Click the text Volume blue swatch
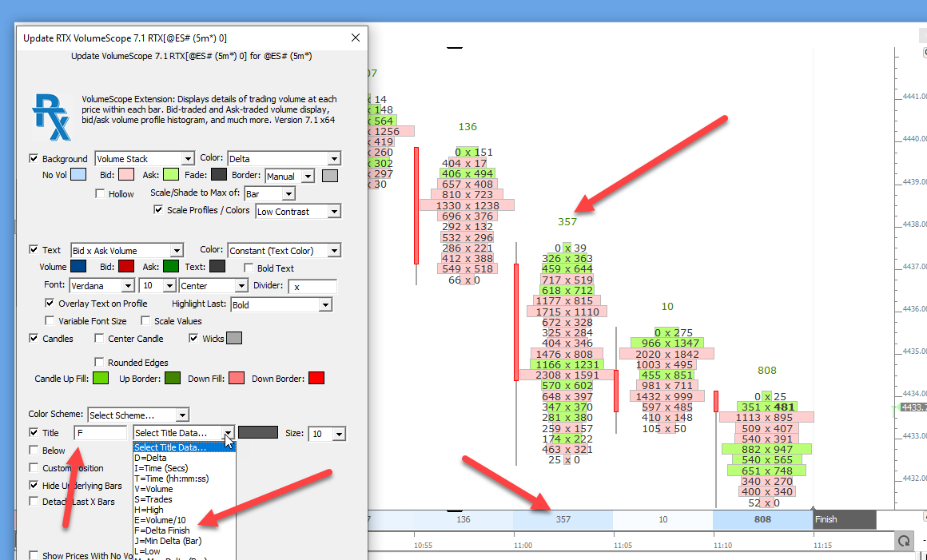 click(78, 266)
